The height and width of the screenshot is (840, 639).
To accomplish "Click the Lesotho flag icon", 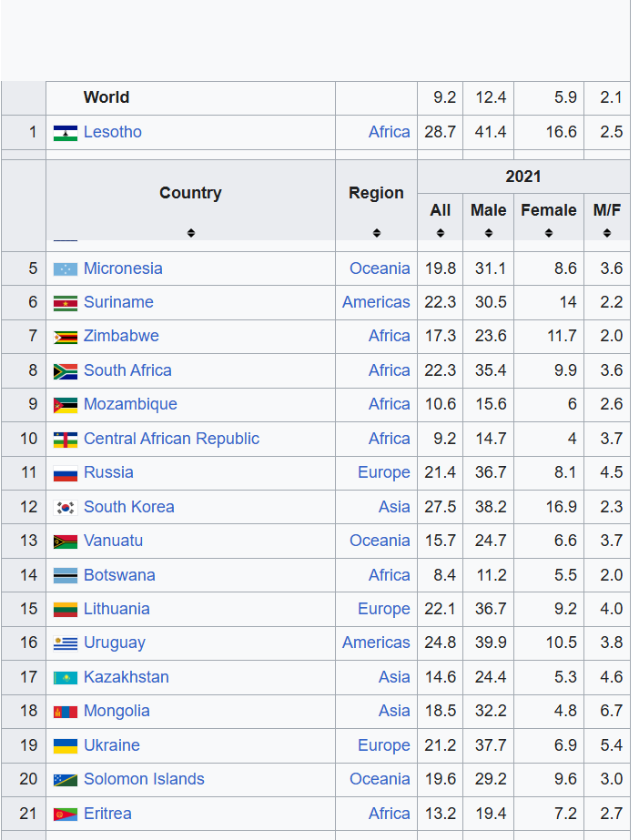I will (x=65, y=133).
